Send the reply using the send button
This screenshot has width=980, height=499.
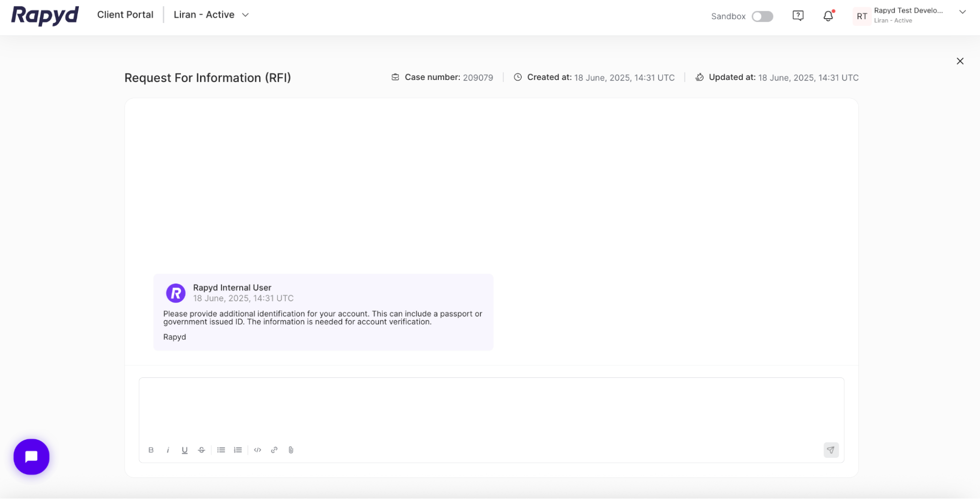pos(831,450)
